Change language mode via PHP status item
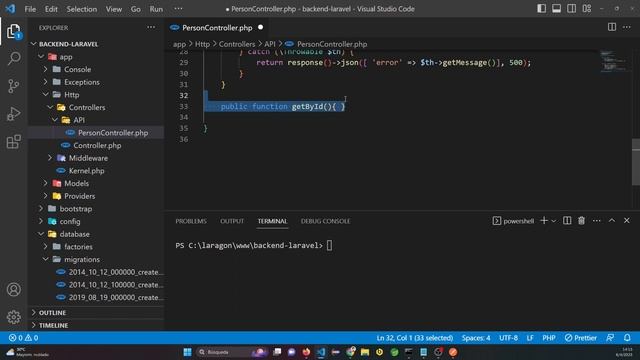 pyautogui.click(x=549, y=338)
